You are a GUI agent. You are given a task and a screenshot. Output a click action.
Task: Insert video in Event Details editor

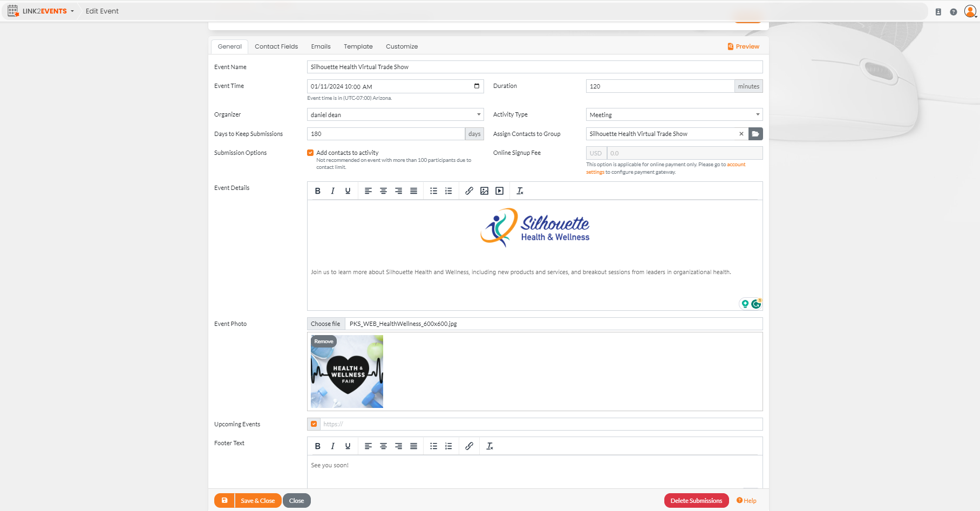tap(500, 191)
